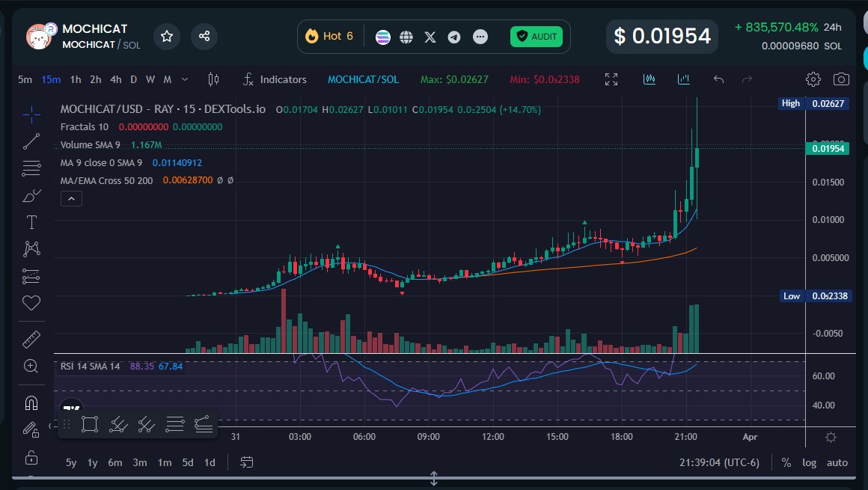
Task: Set range to 5d
Action: click(x=188, y=462)
